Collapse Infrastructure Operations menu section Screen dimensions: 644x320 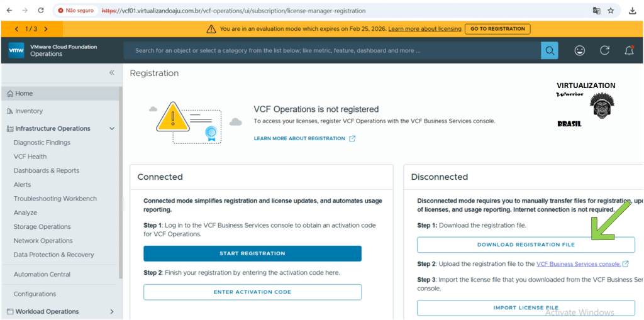(x=112, y=128)
